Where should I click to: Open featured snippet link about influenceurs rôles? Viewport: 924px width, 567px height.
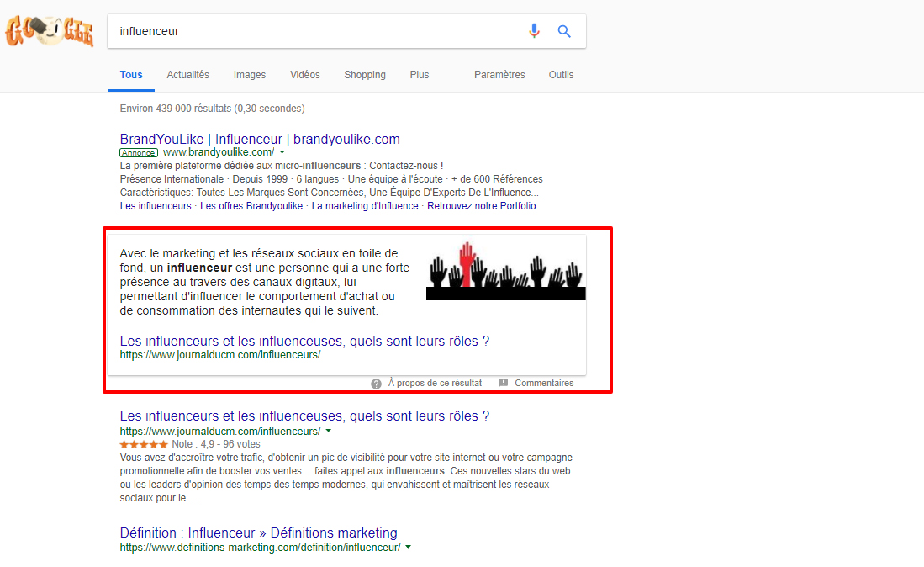(x=304, y=341)
